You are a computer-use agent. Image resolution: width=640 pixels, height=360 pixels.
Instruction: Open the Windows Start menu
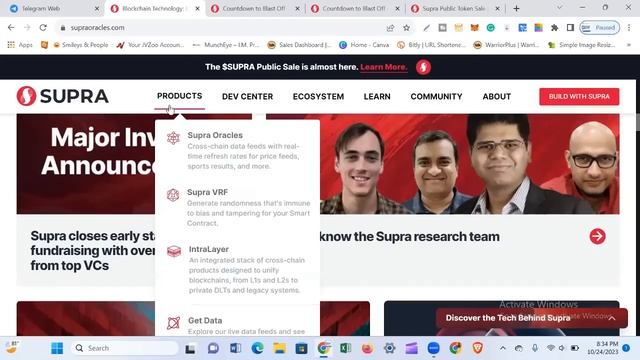[57, 348]
